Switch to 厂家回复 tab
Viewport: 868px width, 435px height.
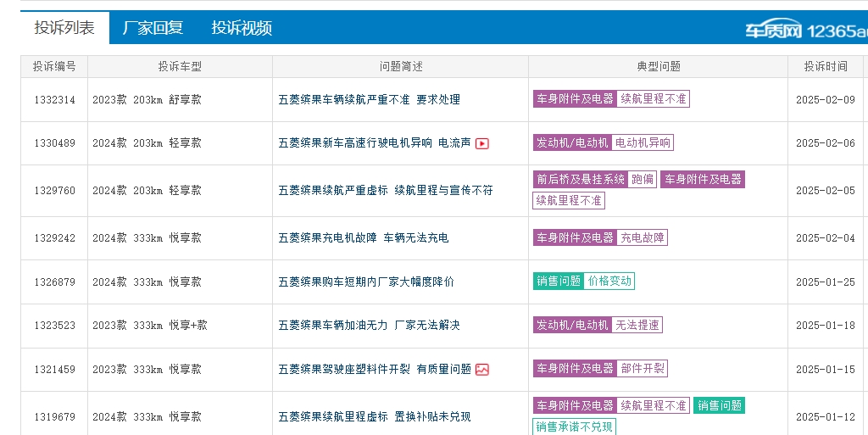click(x=153, y=28)
